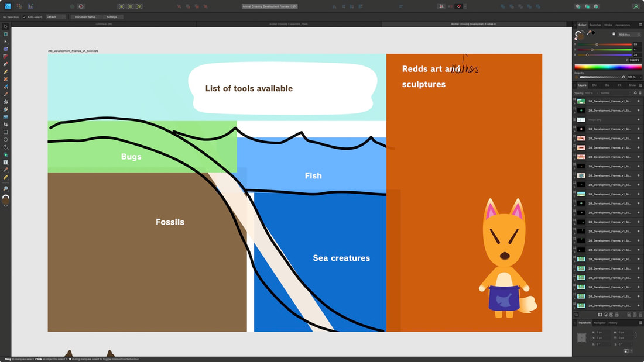The width and height of the screenshot is (644, 362).
Task: Select the Ellipse shape tool
Action: (6, 140)
